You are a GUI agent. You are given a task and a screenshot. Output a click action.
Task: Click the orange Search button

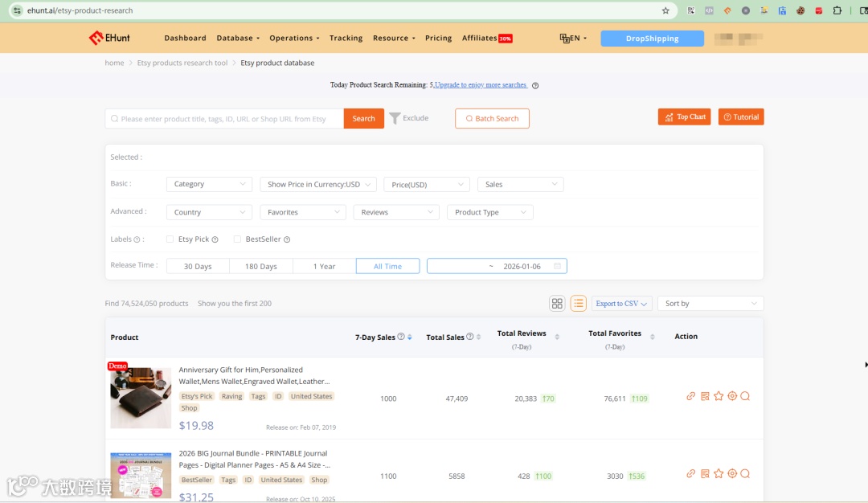point(364,118)
